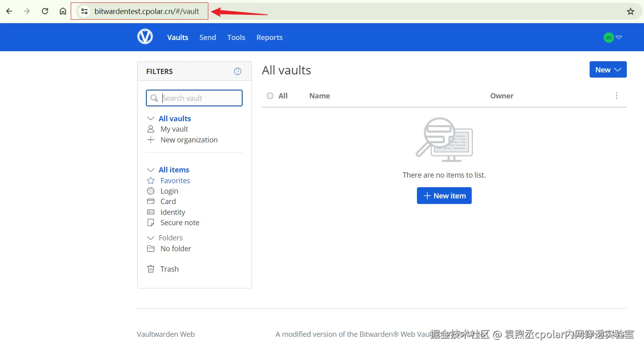The height and width of the screenshot is (350, 644).
Task: Click the magnifier icon in search box
Action: click(x=154, y=98)
